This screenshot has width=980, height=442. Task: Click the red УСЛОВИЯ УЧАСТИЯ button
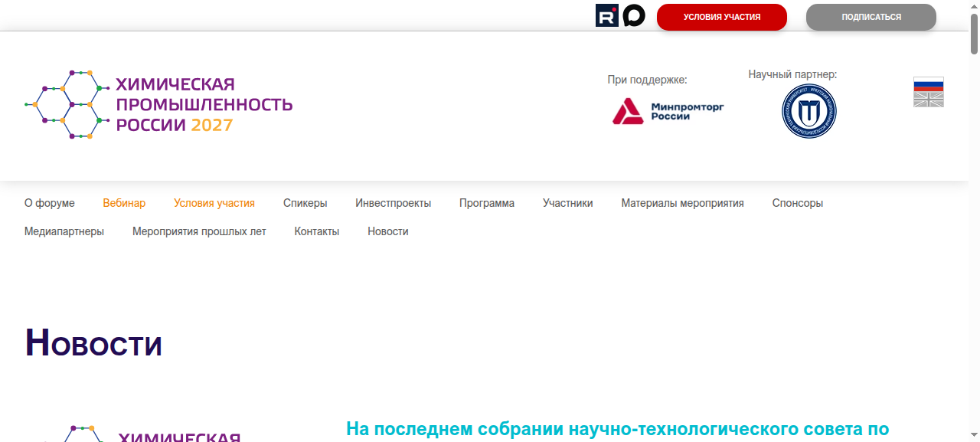pos(722,17)
